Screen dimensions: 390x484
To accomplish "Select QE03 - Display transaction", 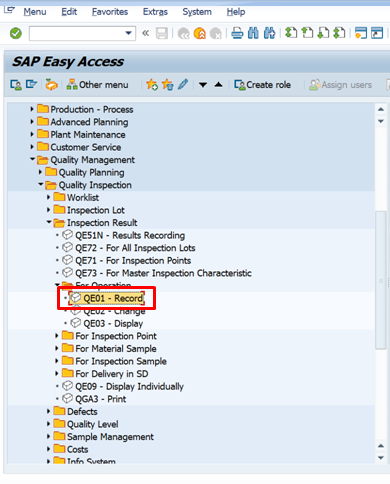I will click(x=113, y=324).
